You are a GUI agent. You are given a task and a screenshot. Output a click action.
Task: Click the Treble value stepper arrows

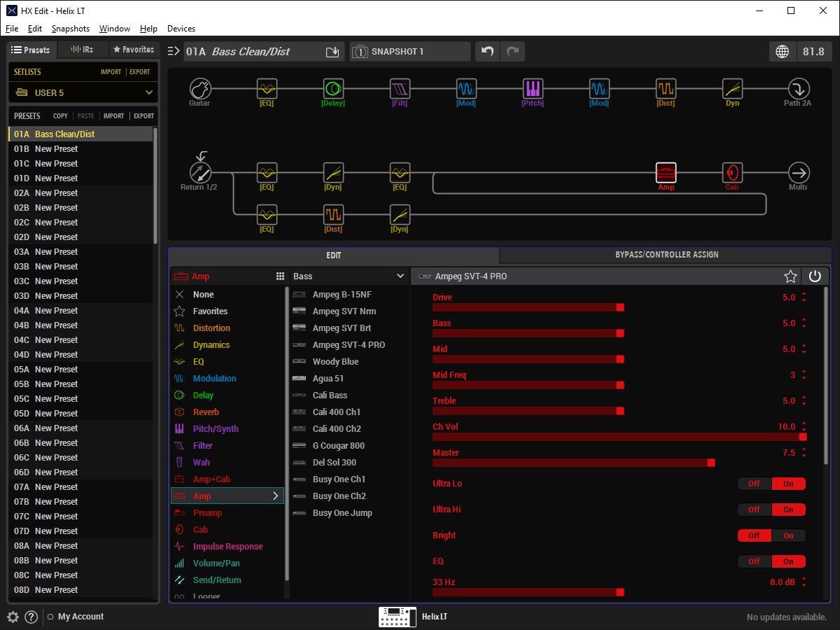point(804,401)
